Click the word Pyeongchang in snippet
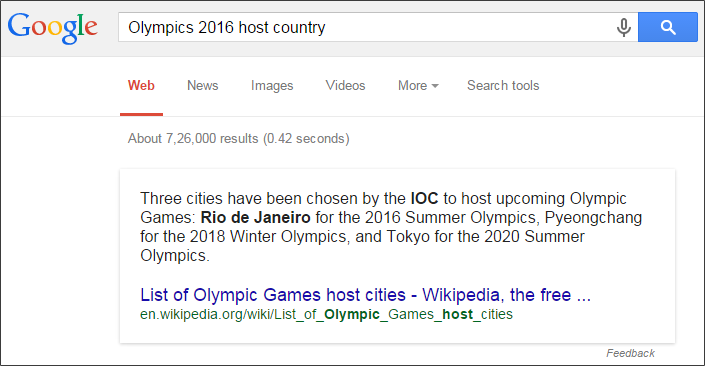This screenshot has width=705, height=366. tap(593, 218)
